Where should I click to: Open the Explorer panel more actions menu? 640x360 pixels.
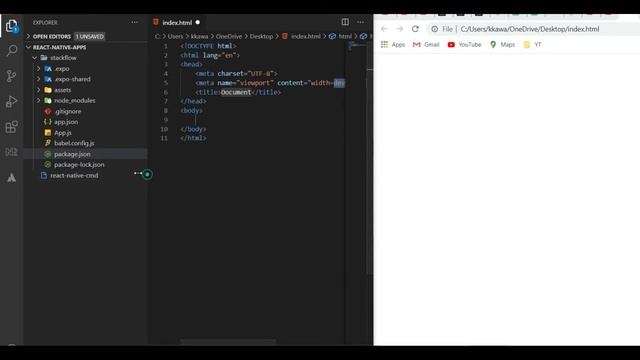(135, 22)
